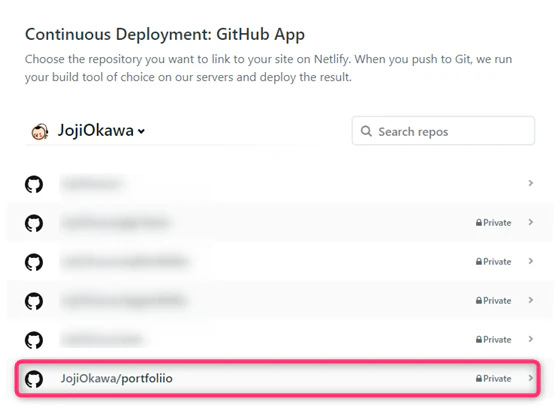Image resolution: width=554 pixels, height=407 pixels.
Task: Select the first blurred repository name
Action: (x=93, y=184)
